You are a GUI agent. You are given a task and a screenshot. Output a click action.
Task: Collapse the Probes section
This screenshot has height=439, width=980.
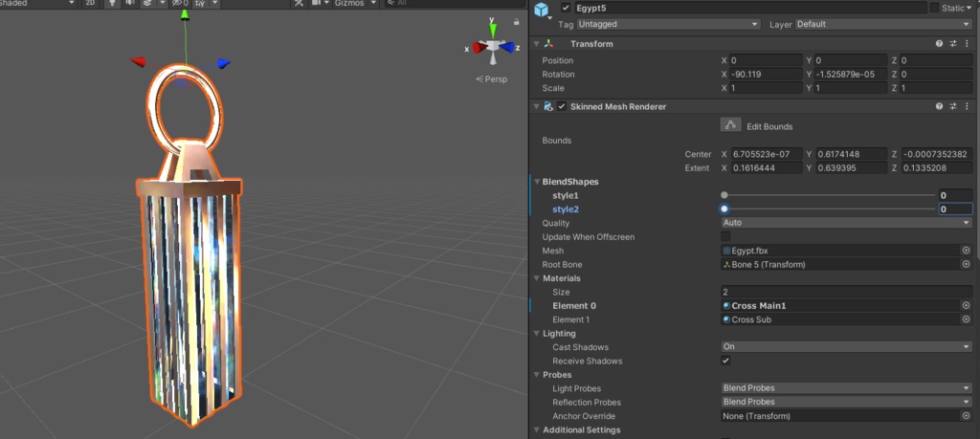click(x=537, y=375)
